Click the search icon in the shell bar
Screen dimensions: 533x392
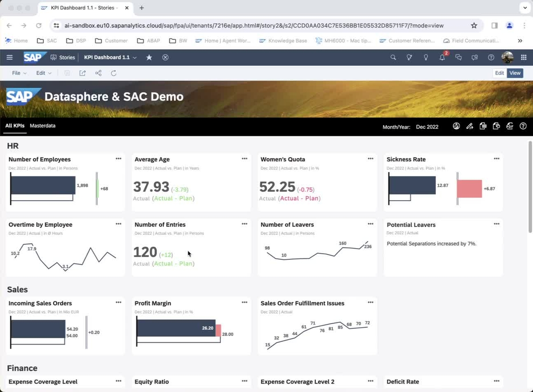click(x=393, y=57)
